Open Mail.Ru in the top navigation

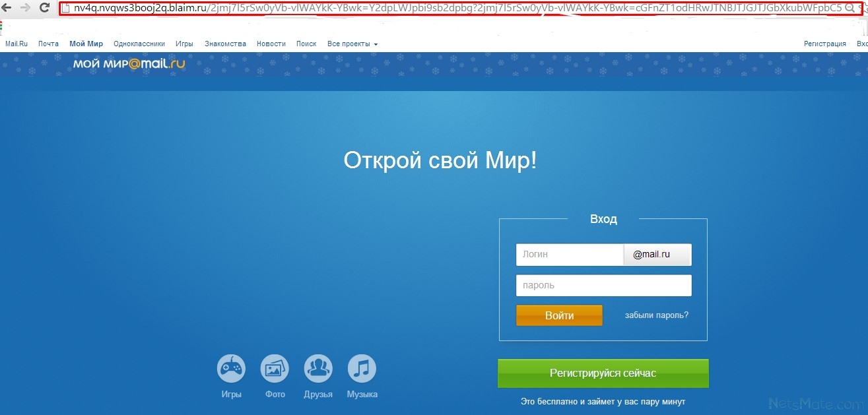coord(17,44)
